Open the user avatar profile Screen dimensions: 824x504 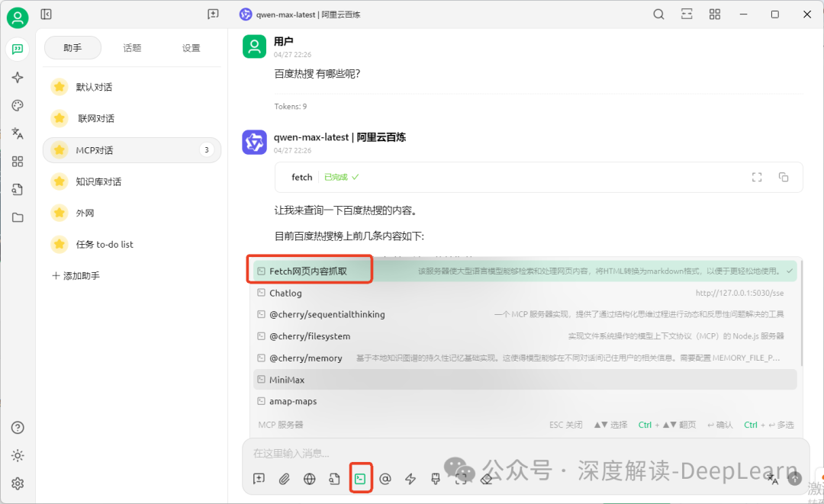click(18, 18)
